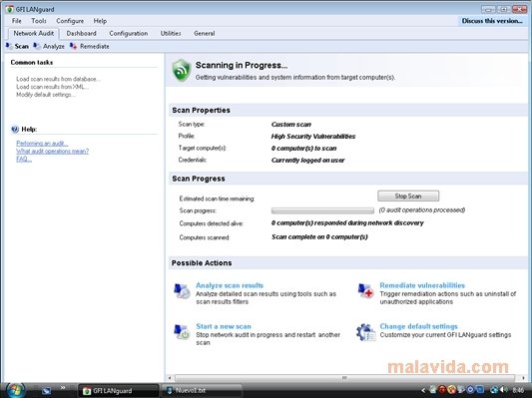Click the horizontal scrollbar right arrow
Screen dimensions: 532x398
point(523,378)
